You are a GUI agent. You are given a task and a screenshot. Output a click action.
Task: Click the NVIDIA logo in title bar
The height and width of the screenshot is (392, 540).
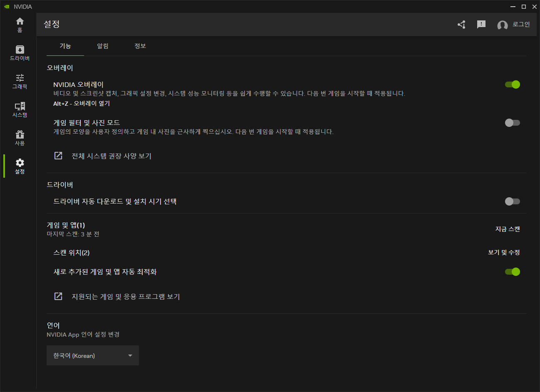coord(7,7)
